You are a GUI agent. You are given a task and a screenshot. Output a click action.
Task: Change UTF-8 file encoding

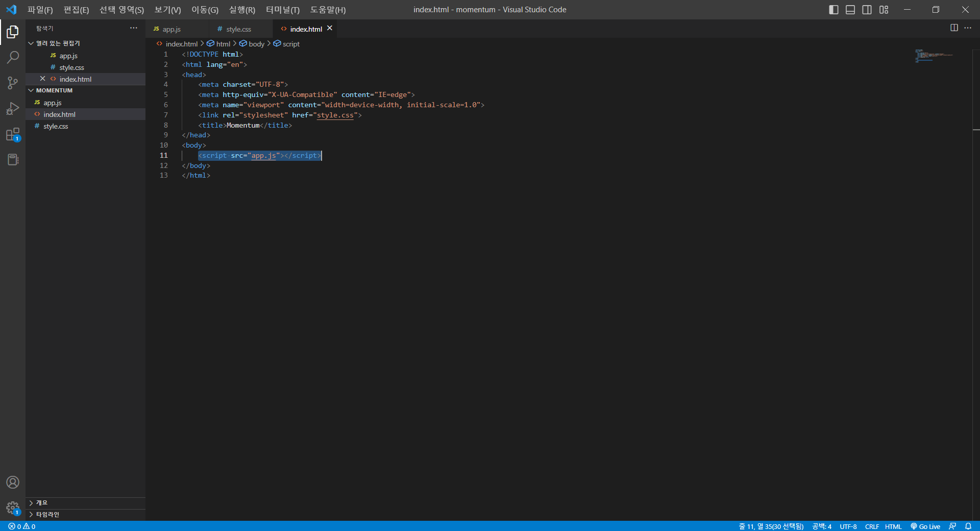coord(848,526)
